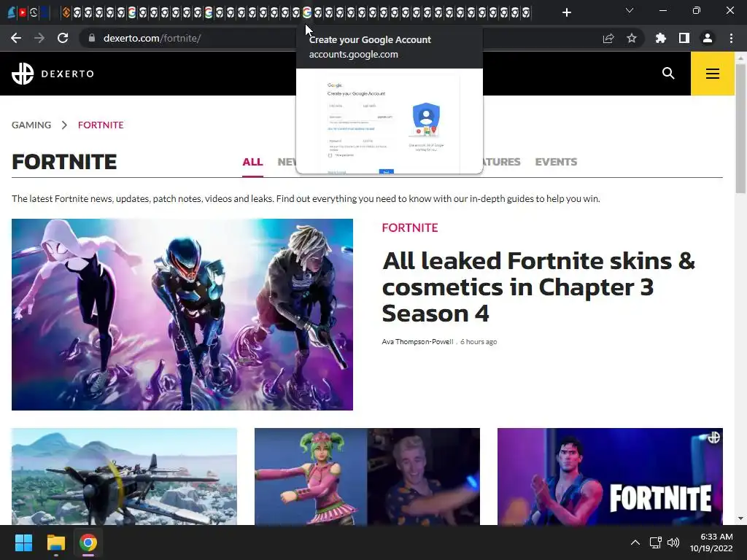Open the Windows Start menu
The image size is (747, 560).
point(23,542)
